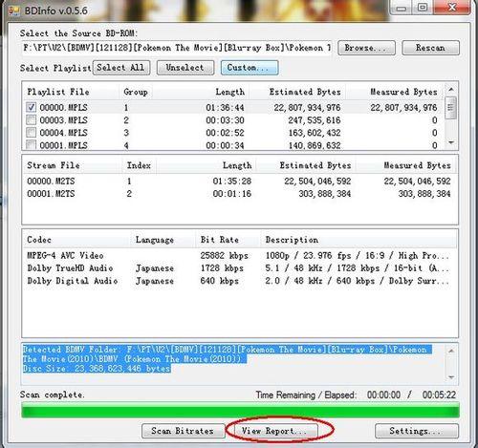
Task: Click the playlist list scrollbar thumb
Action: pos(451,107)
